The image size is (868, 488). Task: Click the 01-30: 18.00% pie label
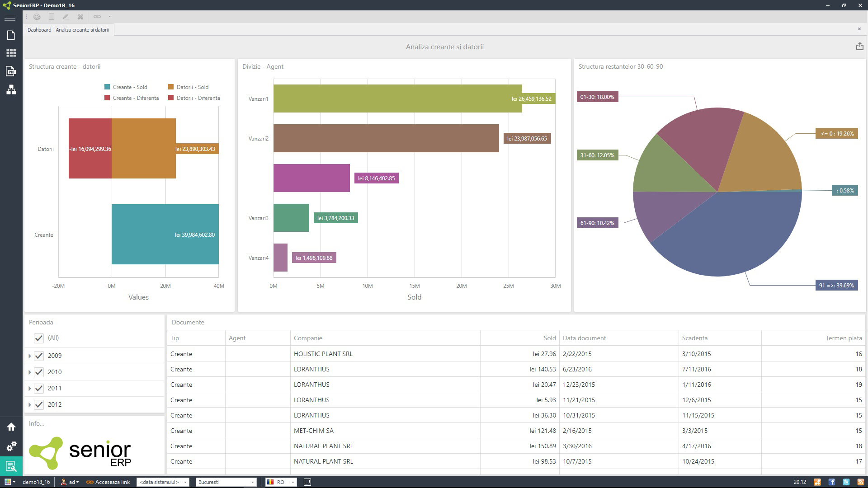tap(597, 97)
